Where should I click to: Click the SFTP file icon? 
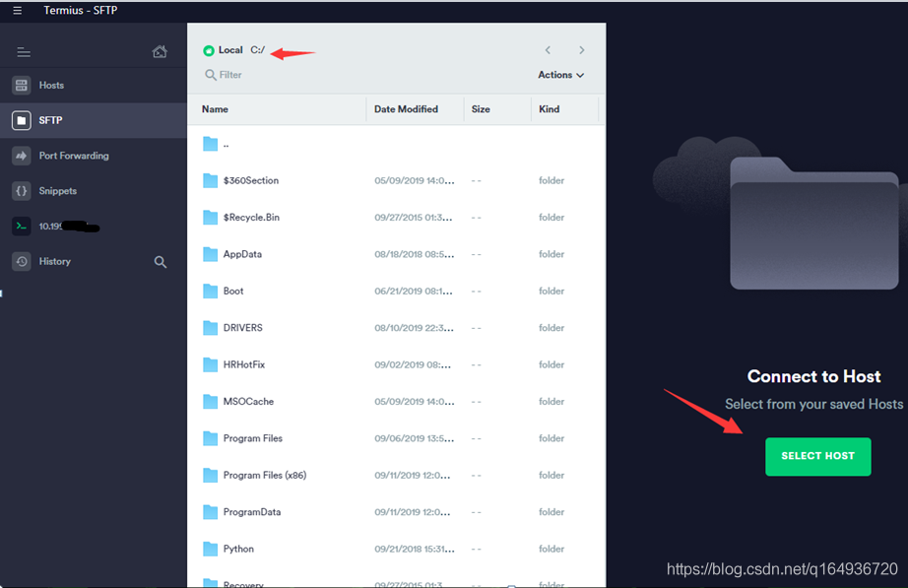coord(22,120)
